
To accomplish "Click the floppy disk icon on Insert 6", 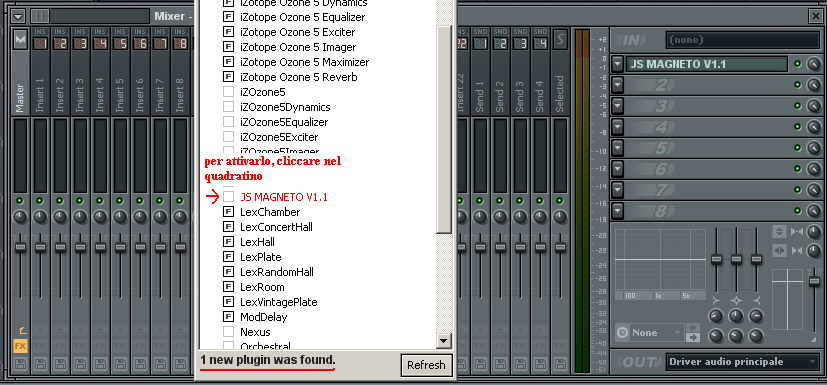I will pos(140,364).
